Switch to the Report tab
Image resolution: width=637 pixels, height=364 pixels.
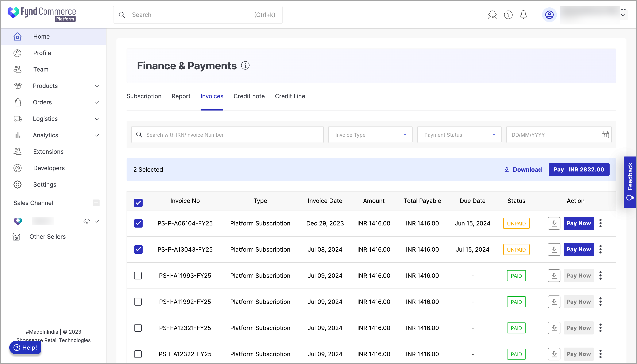[181, 96]
